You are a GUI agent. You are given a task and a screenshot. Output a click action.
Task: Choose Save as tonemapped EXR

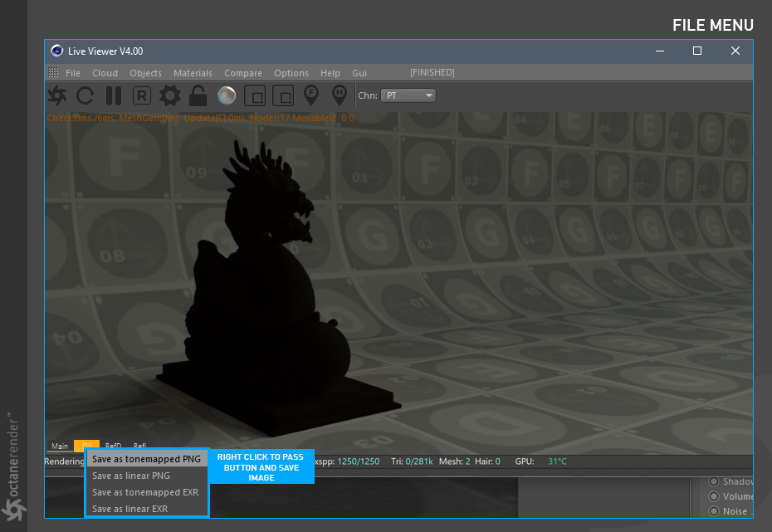tap(147, 492)
